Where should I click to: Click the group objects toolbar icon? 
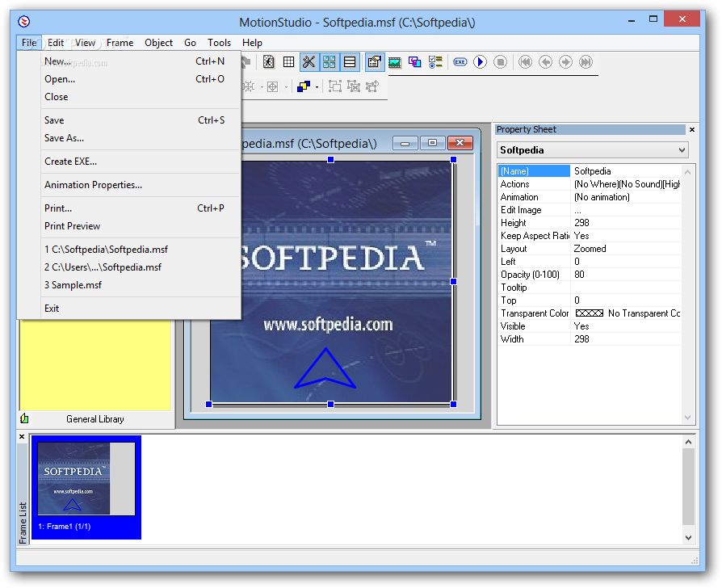(335, 86)
